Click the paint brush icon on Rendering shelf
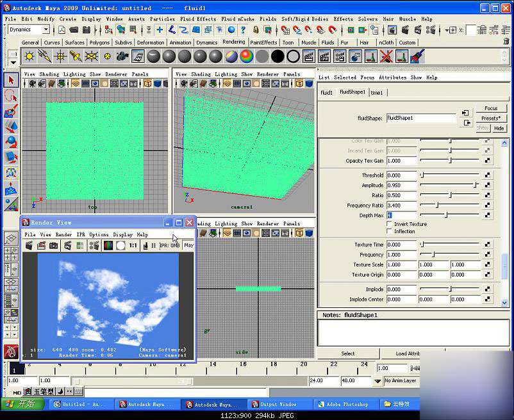The width and height of the screenshot is (514, 420). pyautogui.click(x=417, y=56)
